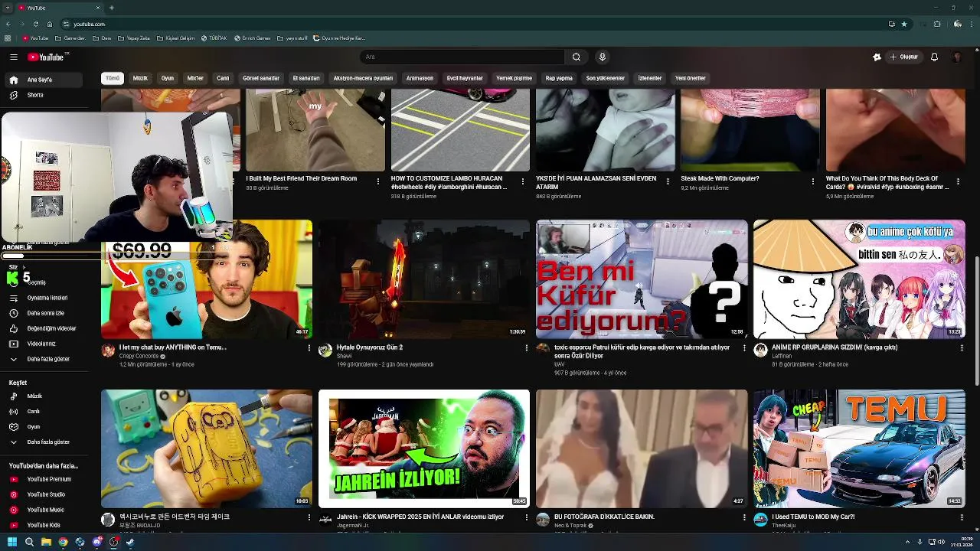
Task: Open title I Used TEMU to MOD My Car
Action: (x=813, y=517)
